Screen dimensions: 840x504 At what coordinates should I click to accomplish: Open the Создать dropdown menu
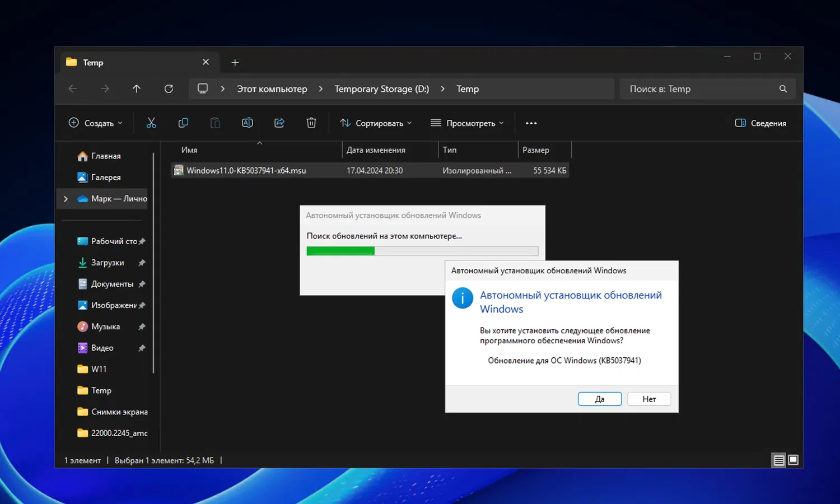[95, 123]
